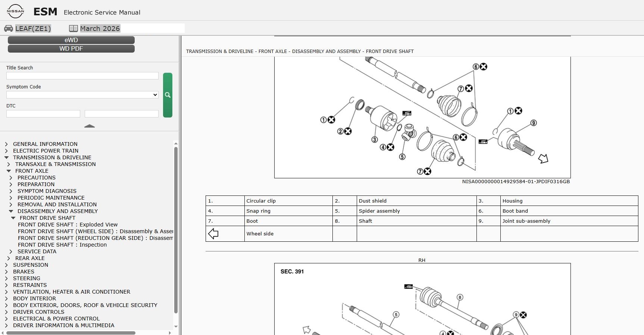Click the tree horizontal scrollbar thumb
Image resolution: width=644 pixels, height=335 pixels.
(x=71, y=333)
